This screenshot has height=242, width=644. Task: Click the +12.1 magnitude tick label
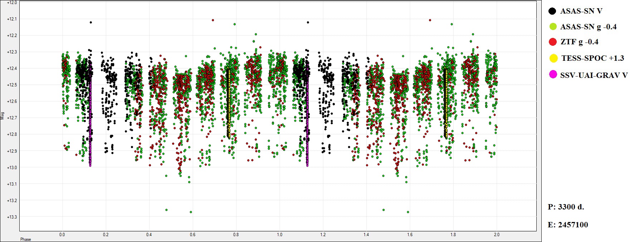[12, 19]
